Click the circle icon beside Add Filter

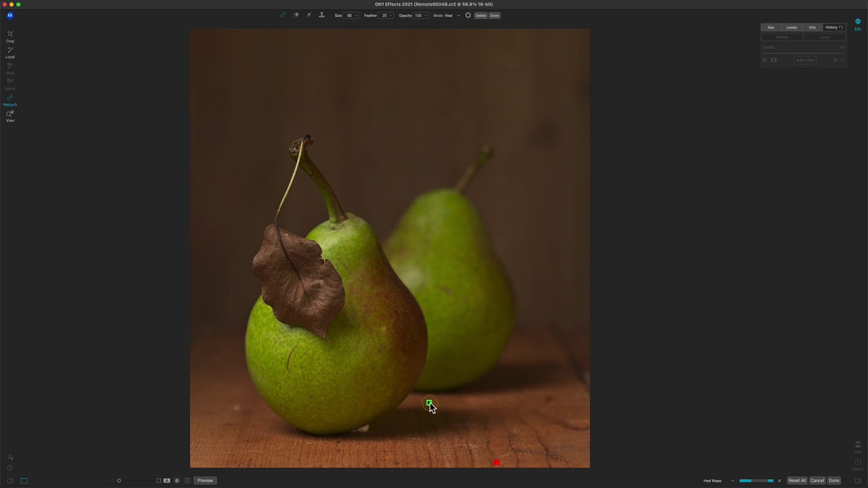835,60
